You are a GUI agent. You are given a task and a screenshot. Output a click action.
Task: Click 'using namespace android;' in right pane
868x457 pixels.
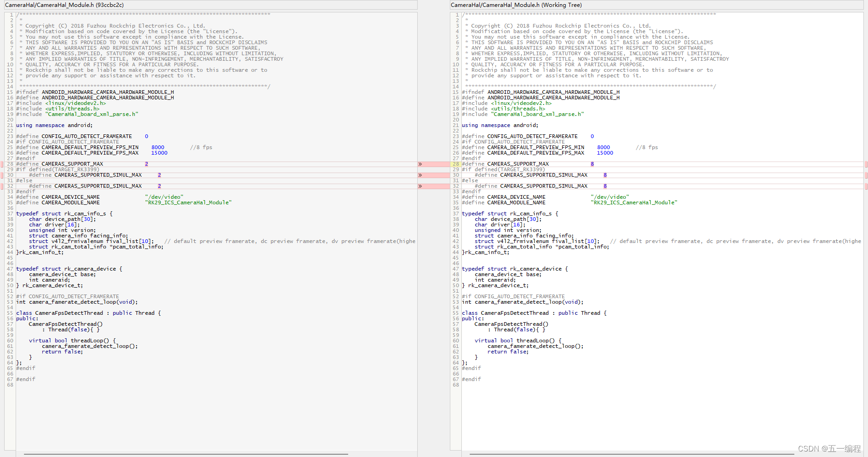pos(500,126)
